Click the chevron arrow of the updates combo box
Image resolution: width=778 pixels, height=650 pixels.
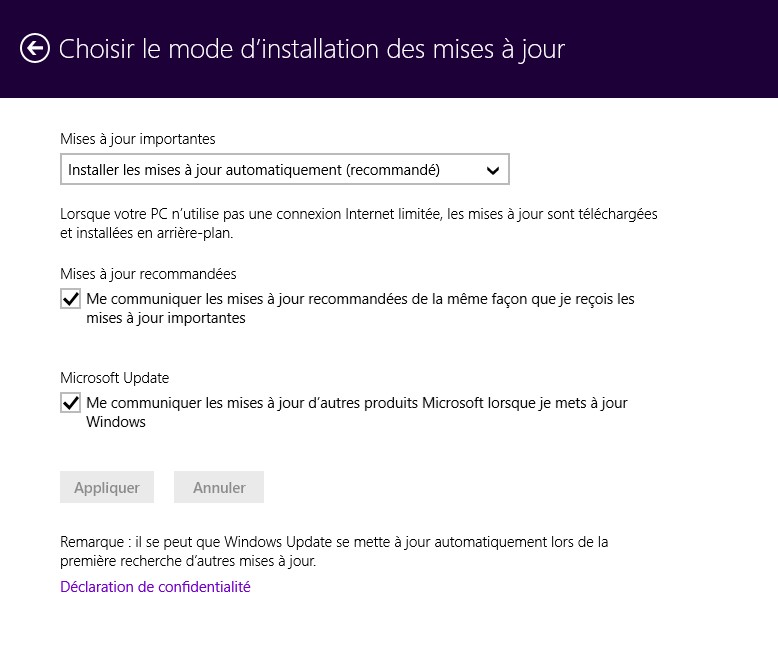492,171
